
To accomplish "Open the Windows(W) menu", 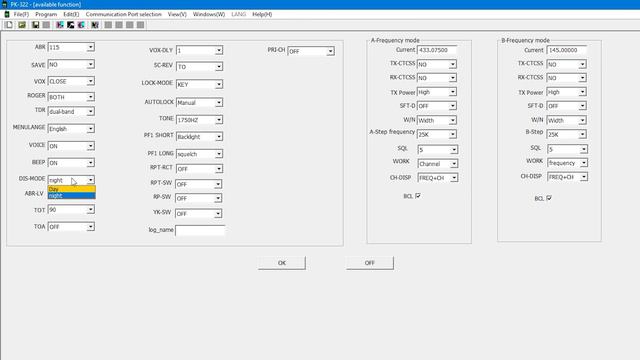I will pyautogui.click(x=209, y=14).
